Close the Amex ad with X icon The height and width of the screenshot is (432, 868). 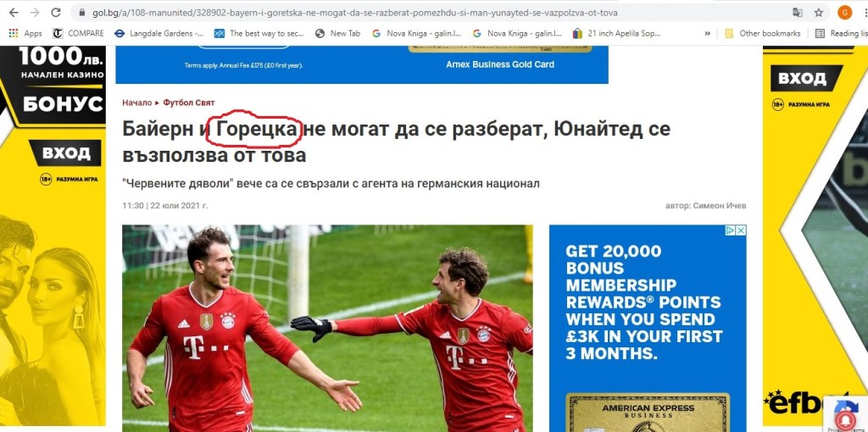click(741, 230)
